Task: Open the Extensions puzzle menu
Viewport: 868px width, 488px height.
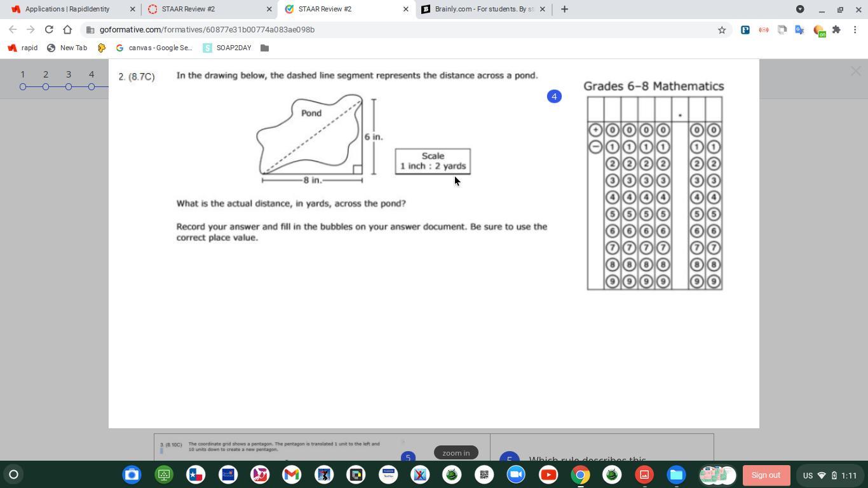Action: (x=836, y=30)
